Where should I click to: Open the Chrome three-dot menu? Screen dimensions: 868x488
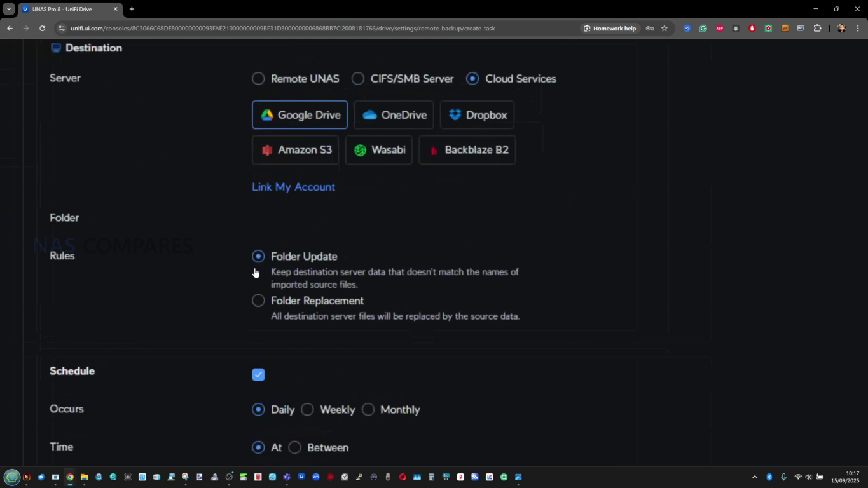tap(858, 29)
